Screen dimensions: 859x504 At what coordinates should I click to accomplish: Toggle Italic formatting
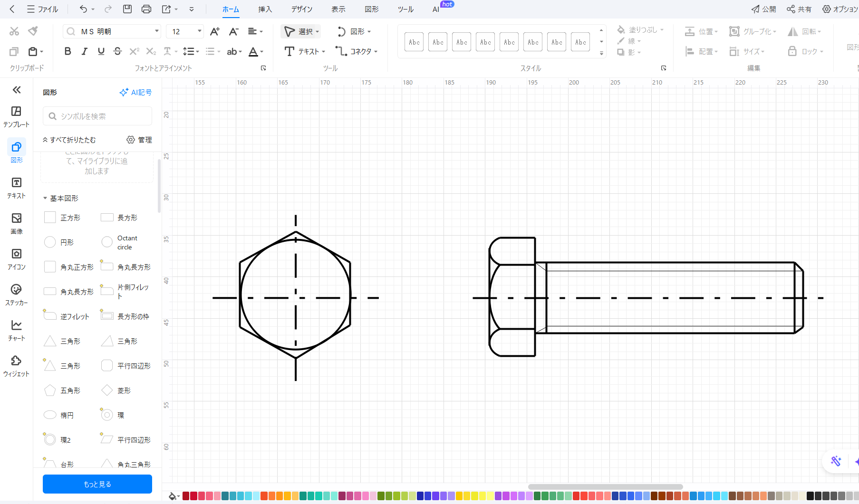tap(84, 51)
